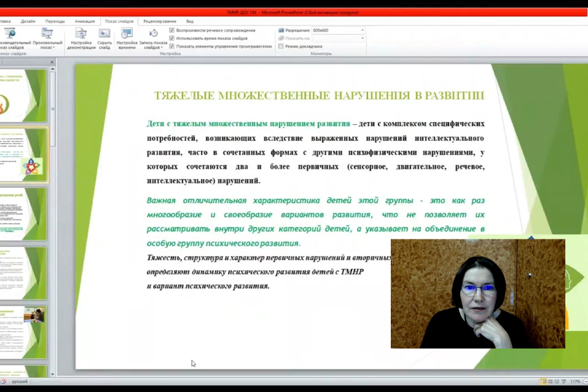Select the highlighted slide thumbnail in sidebar
Image resolution: width=588 pixels, height=392 pixels.
[x=24, y=156]
